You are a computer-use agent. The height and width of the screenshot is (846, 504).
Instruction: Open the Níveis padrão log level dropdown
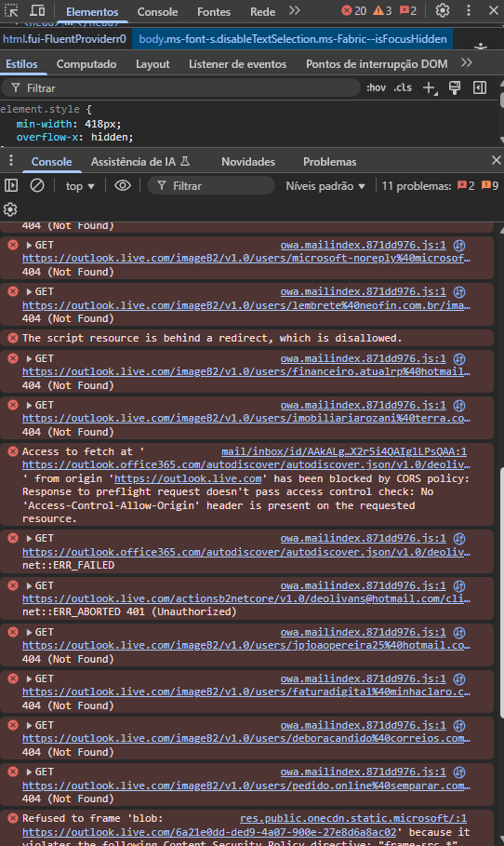click(x=325, y=186)
